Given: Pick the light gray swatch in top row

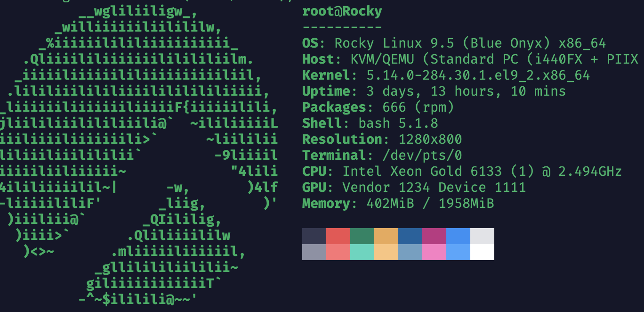Looking at the screenshot, I should click(x=482, y=236).
